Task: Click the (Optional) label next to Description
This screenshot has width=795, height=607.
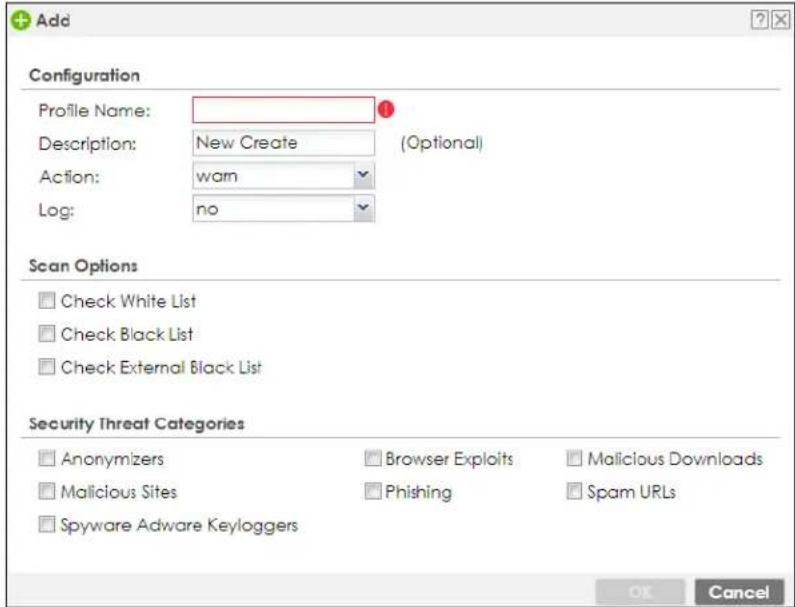Action: [442, 142]
